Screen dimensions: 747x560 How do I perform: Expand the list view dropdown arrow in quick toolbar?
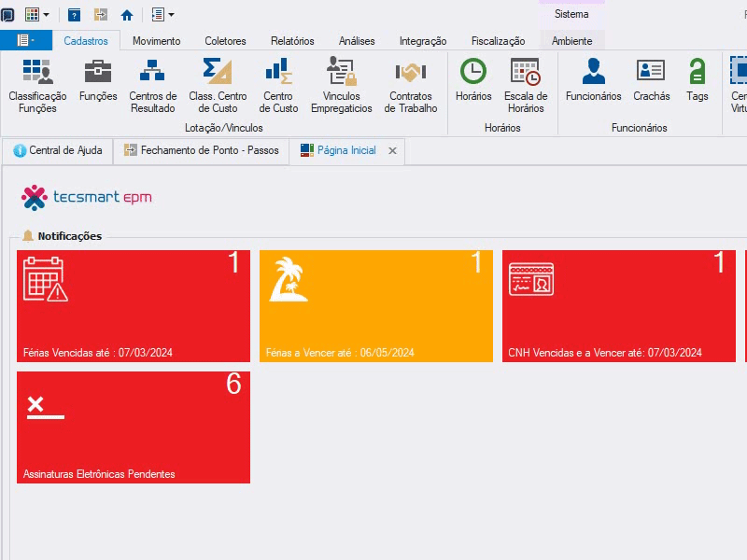click(172, 15)
